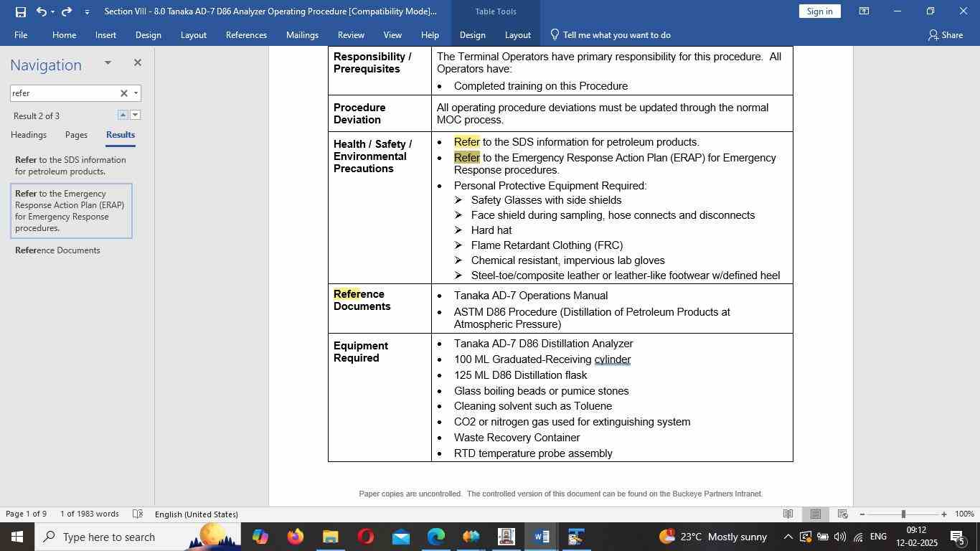Screen dimensions: 980x551
Task: Click the 'Procedure Deviation' table cell
Action: pos(380,113)
